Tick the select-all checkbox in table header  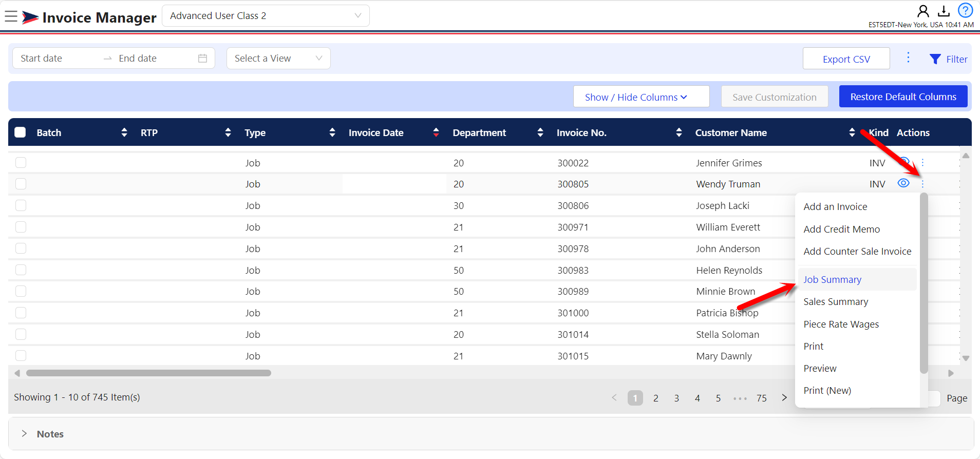pyautogui.click(x=20, y=132)
